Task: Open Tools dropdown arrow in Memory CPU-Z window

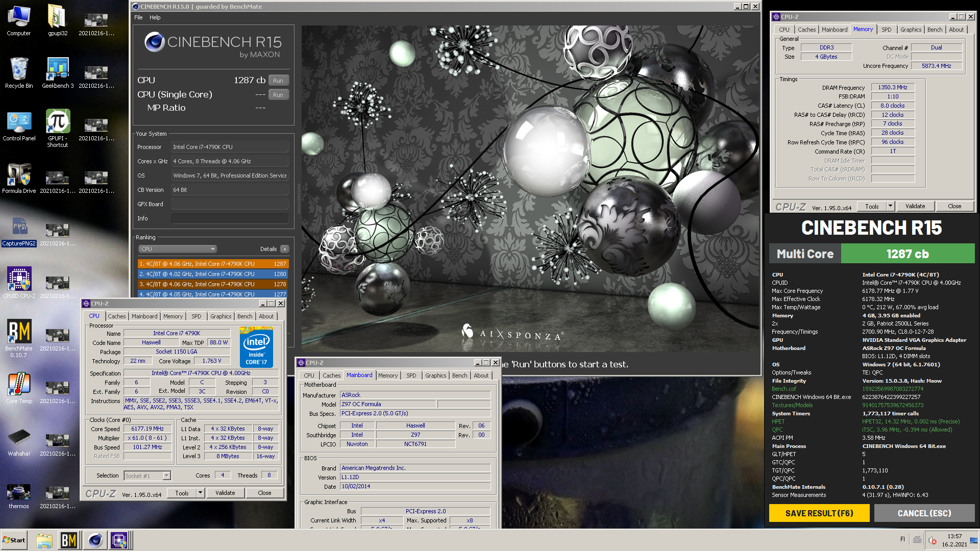Action: tap(891, 206)
